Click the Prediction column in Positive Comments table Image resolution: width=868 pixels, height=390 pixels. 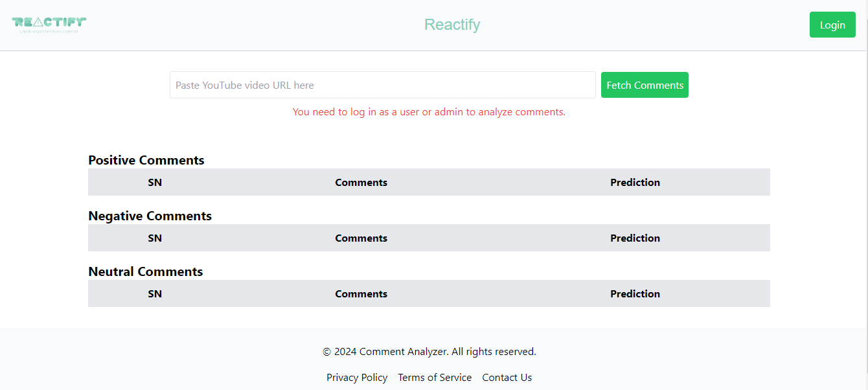coord(635,182)
